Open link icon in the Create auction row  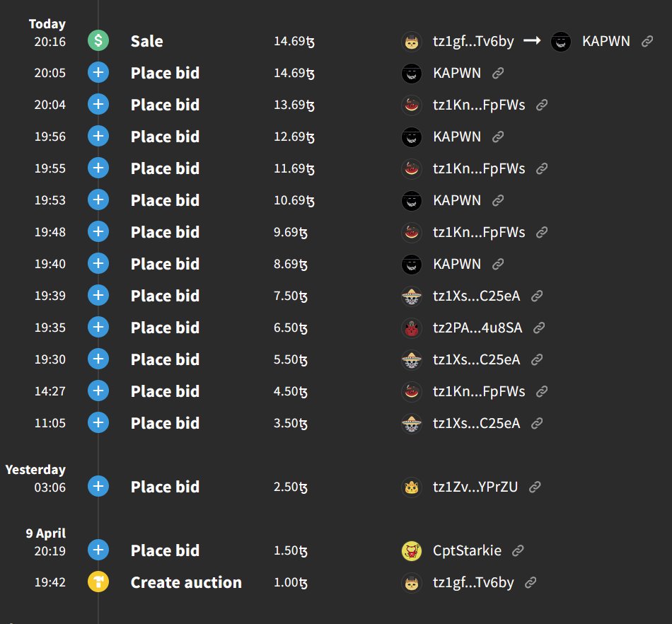(x=531, y=582)
